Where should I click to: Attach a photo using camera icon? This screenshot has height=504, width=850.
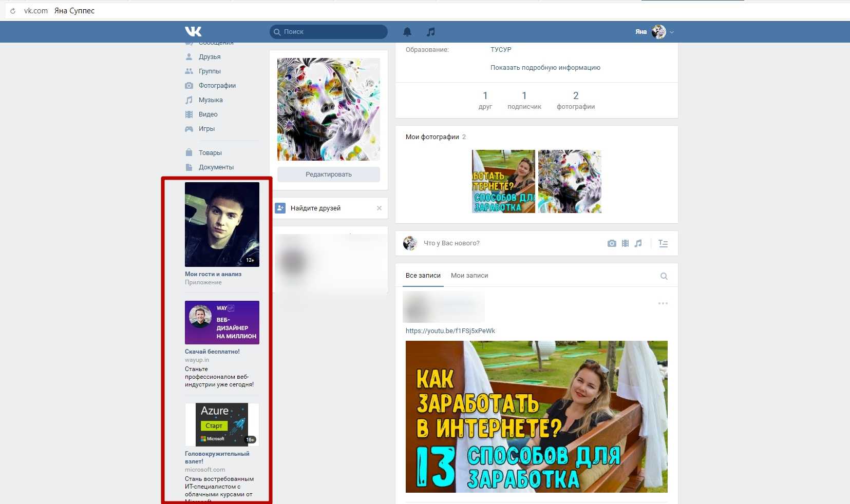tap(612, 243)
